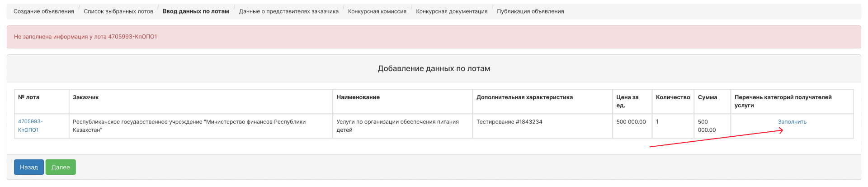Open Данные о представителях заказчика step
This screenshot has width=868, height=187.
point(289,11)
